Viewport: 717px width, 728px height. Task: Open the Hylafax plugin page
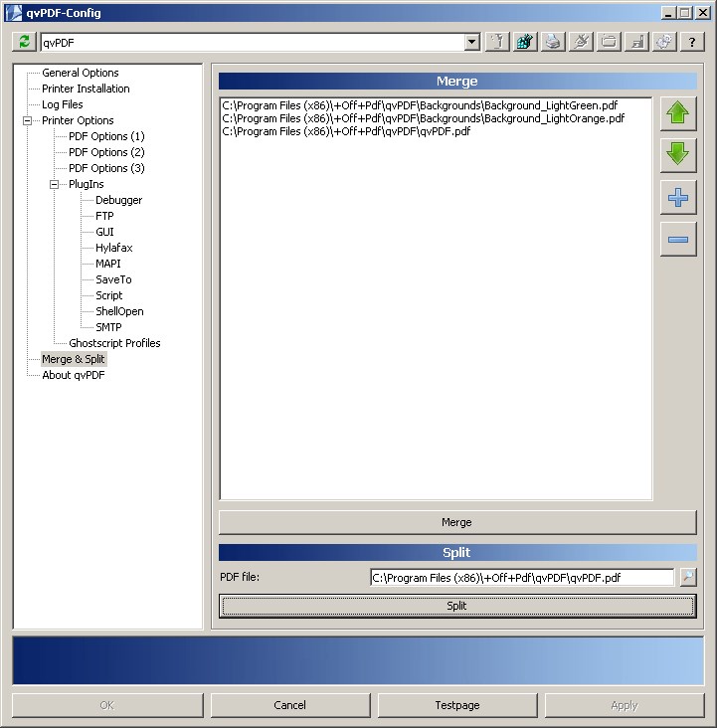pos(113,248)
